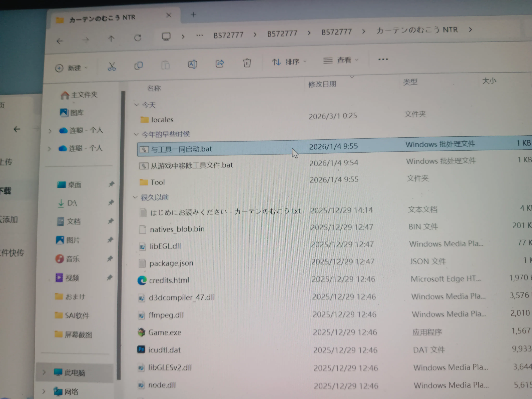Open a new tab with the plus icon

tap(193, 15)
